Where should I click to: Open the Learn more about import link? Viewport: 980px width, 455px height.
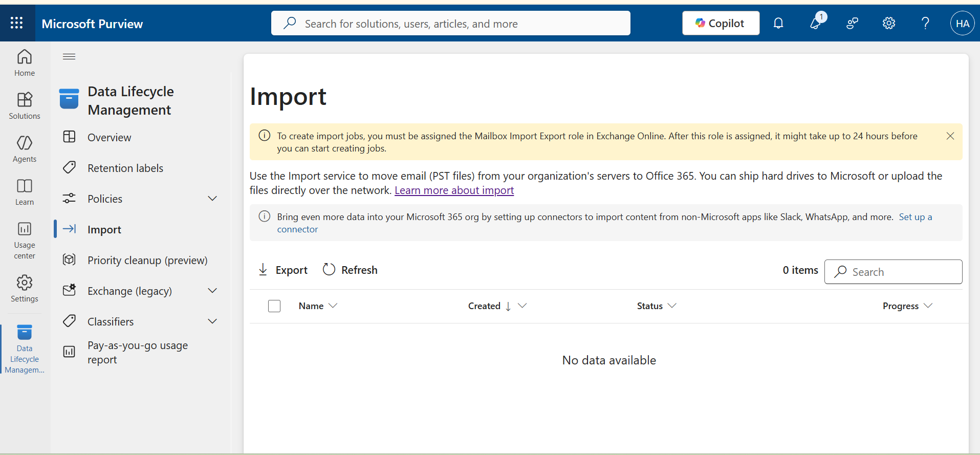coord(454,190)
